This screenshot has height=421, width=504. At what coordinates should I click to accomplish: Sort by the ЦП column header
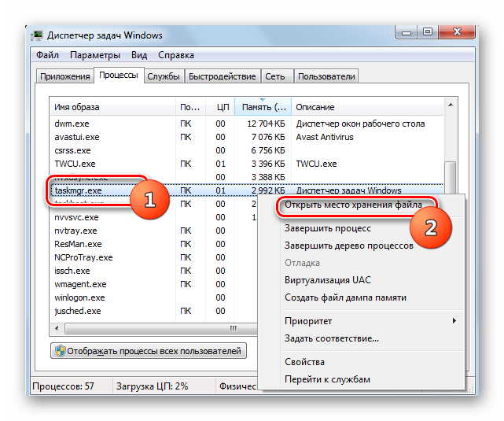(x=220, y=107)
